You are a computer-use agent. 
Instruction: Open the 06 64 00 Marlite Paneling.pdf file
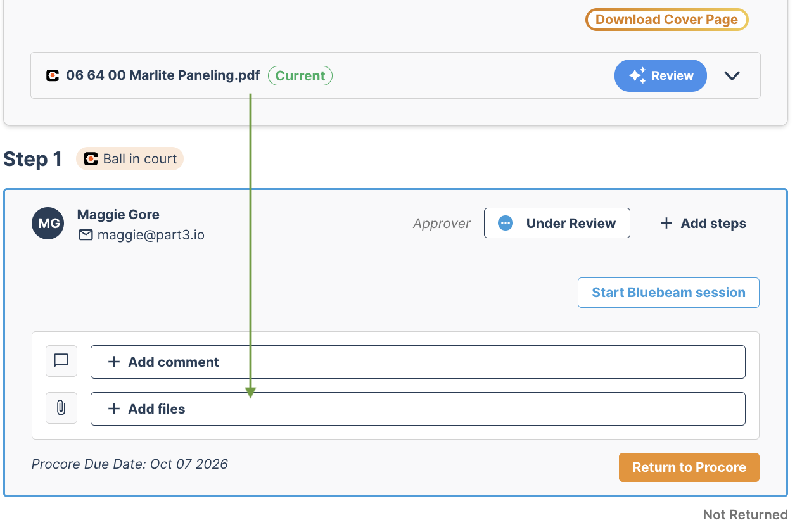click(163, 76)
